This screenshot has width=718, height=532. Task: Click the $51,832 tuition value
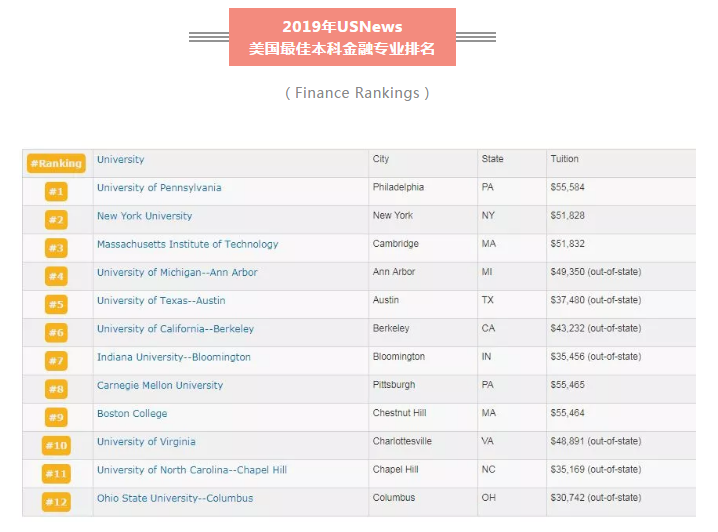tap(567, 244)
